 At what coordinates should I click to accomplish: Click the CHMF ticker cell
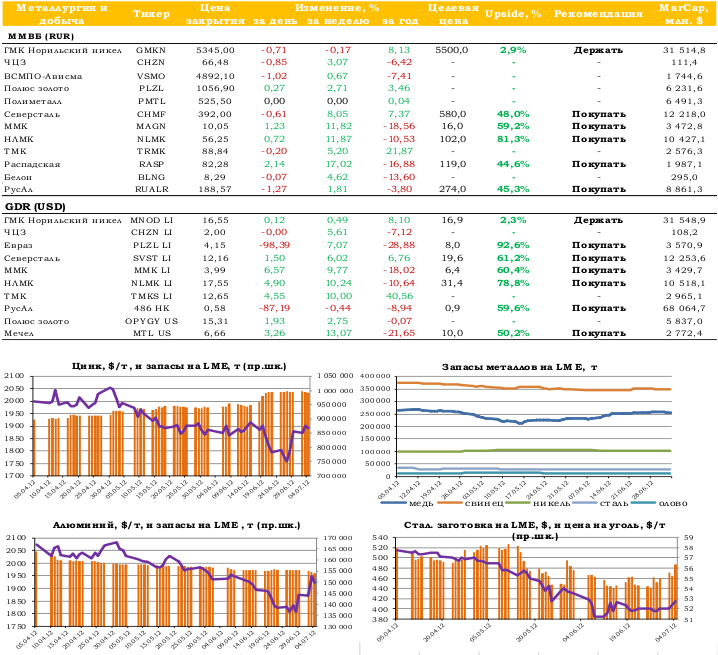[151, 114]
